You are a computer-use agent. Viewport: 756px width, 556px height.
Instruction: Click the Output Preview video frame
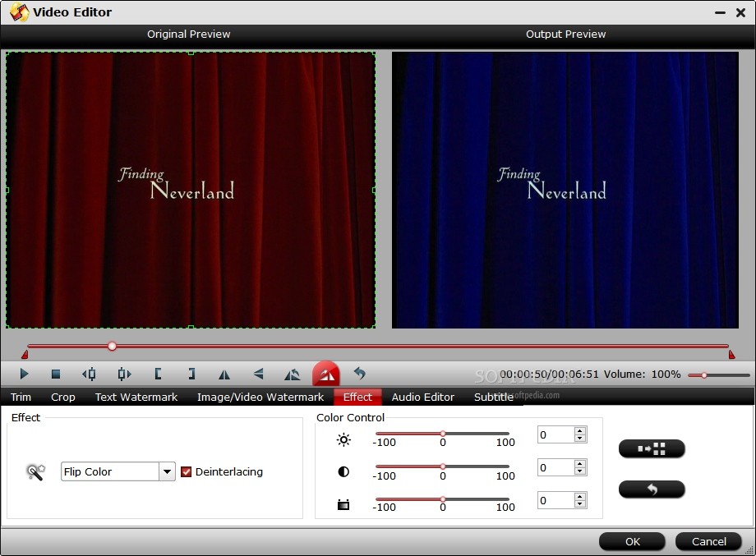565,191
